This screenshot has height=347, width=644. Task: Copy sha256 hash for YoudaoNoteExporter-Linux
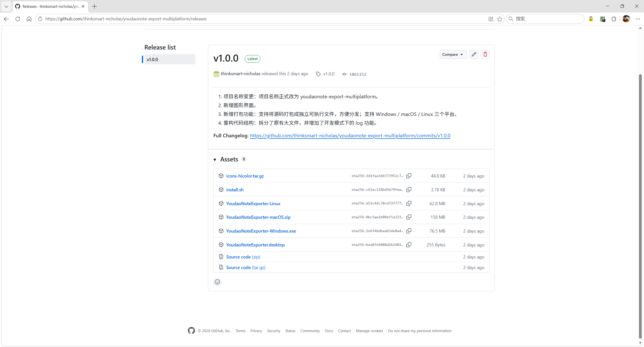[x=409, y=203]
